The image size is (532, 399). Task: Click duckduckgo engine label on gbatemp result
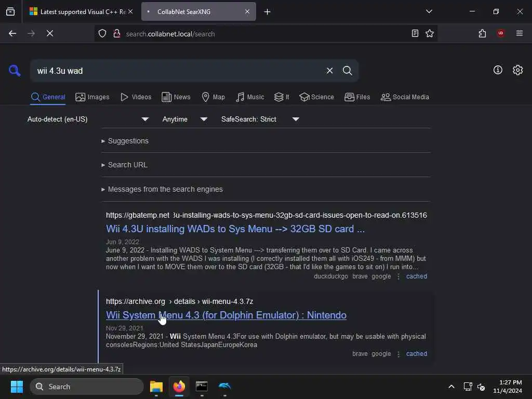(x=330, y=276)
